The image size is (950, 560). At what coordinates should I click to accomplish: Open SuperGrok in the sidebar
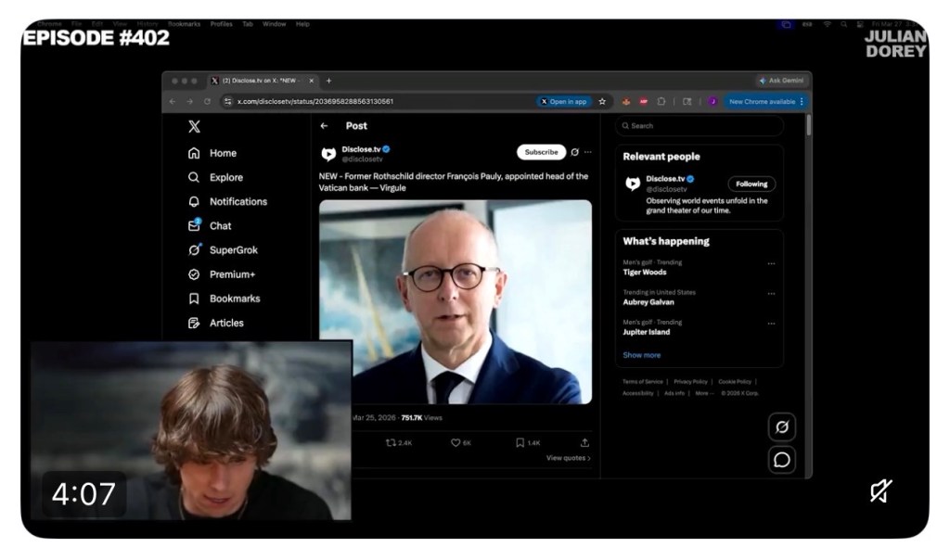click(x=233, y=250)
